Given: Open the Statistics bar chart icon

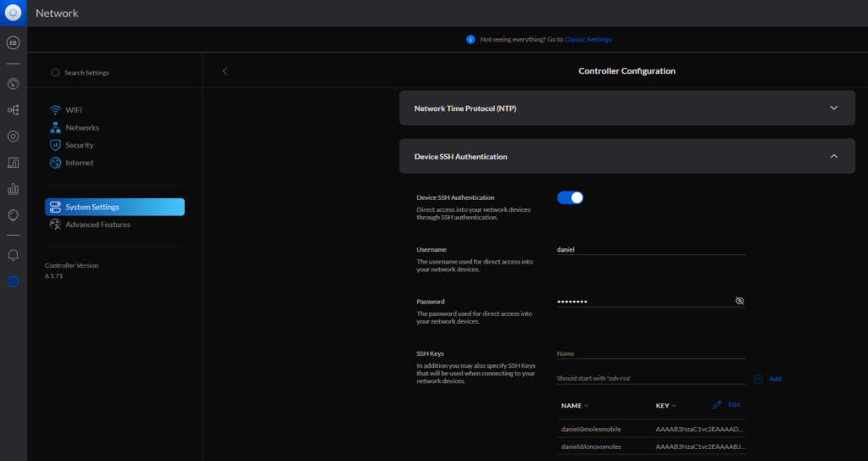Looking at the screenshot, I should 13,189.
